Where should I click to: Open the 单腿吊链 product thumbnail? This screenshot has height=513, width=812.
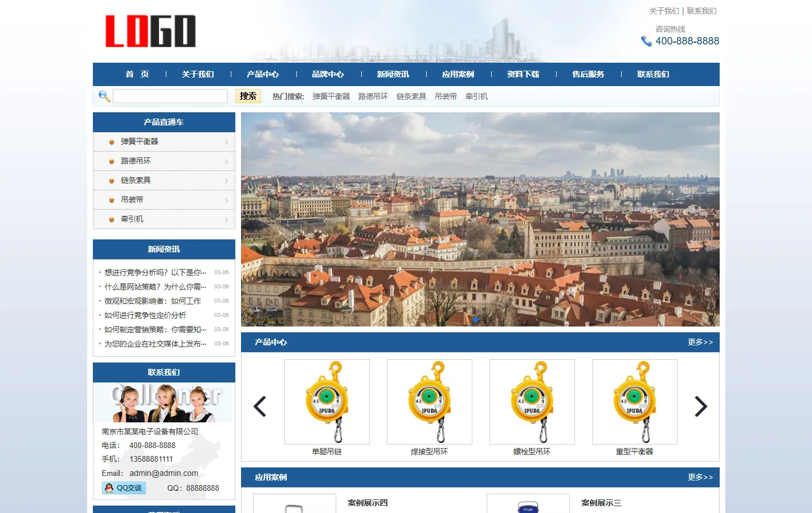[x=327, y=402]
